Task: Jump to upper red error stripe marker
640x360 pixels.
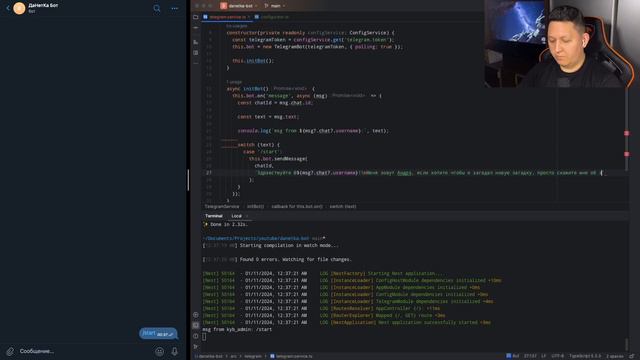Action: coord(627,133)
